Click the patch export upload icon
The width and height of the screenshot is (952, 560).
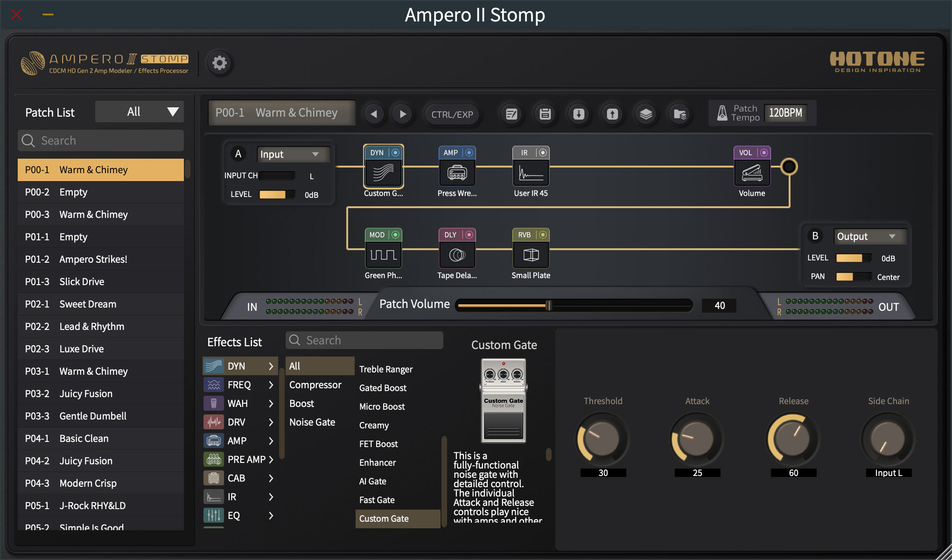[x=612, y=113]
